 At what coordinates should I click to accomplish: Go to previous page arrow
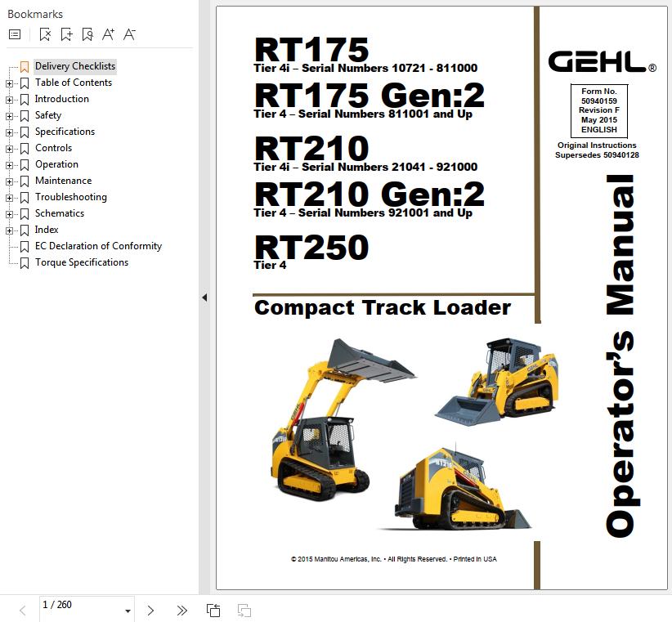click(23, 611)
